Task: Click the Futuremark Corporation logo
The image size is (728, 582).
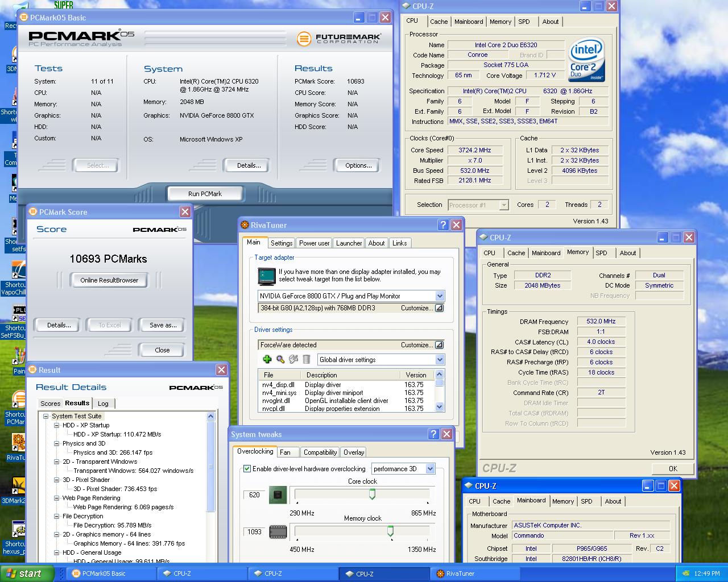Action: click(339, 38)
